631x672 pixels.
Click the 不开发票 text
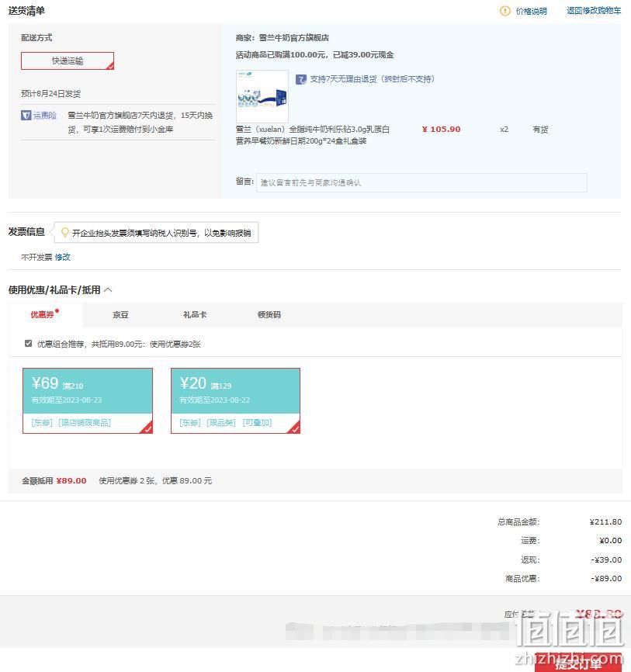click(36, 257)
